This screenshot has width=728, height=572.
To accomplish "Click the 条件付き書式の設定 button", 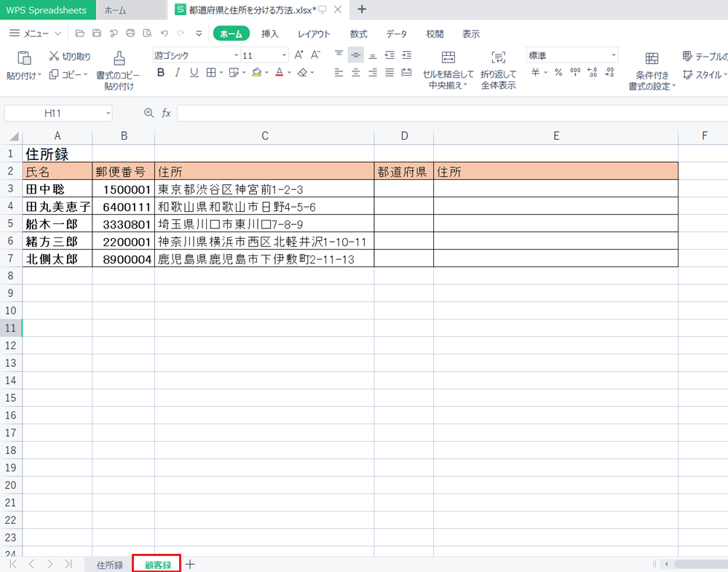I will 652,71.
